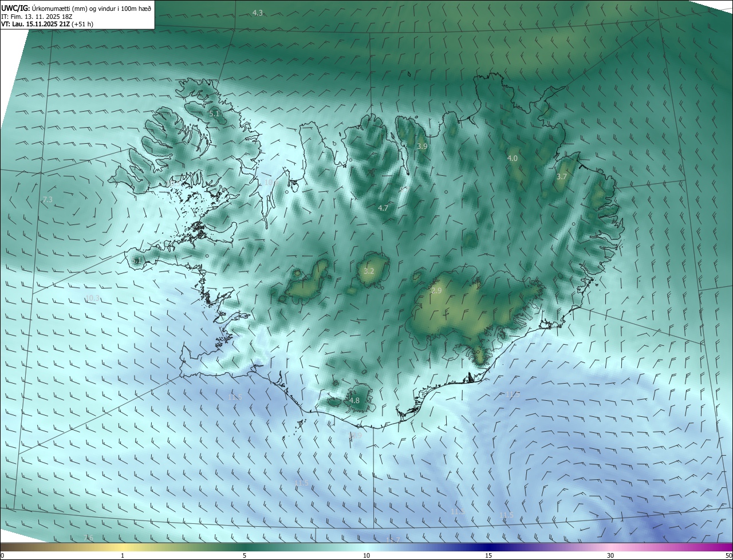Select the colour scale tick label 10
The image size is (733, 560).
coord(366,555)
